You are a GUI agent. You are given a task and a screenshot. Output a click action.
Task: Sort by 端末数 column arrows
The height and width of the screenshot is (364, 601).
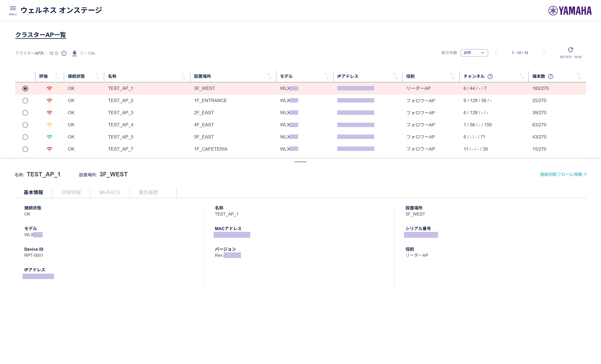click(x=579, y=76)
